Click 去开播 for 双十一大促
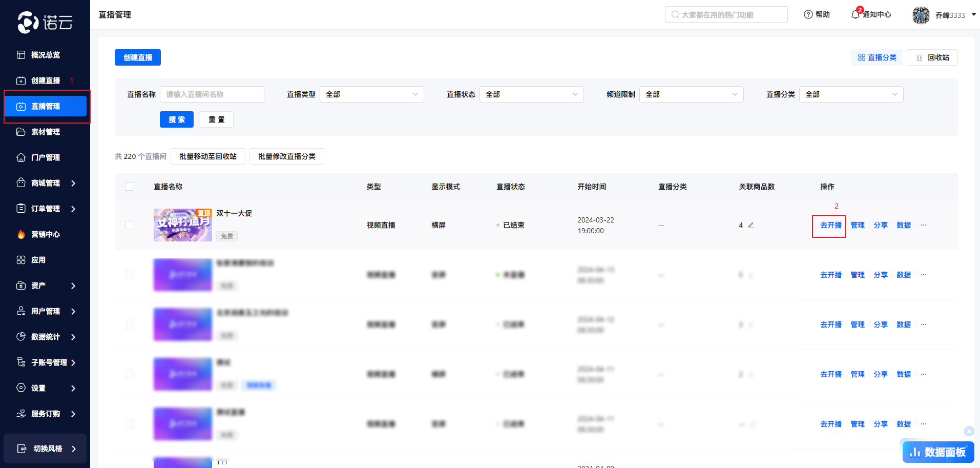Screen dimensions: 980x468 coord(830,225)
